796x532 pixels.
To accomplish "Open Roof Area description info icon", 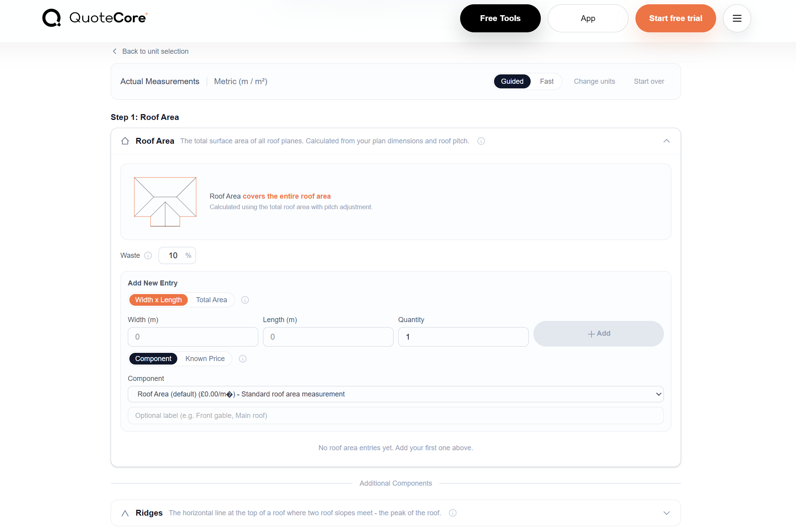I will click(481, 141).
